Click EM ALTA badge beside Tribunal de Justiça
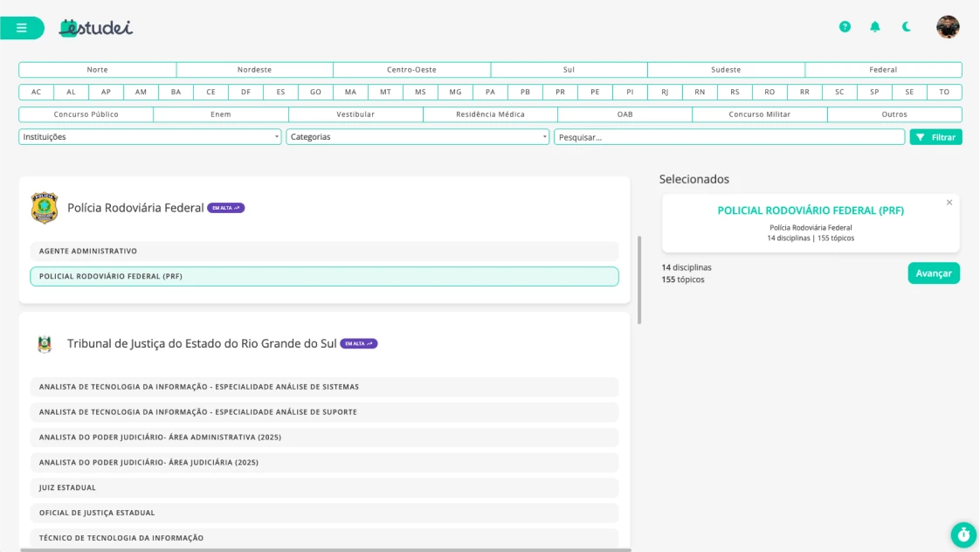Viewport: 980px width, 552px height. click(359, 344)
